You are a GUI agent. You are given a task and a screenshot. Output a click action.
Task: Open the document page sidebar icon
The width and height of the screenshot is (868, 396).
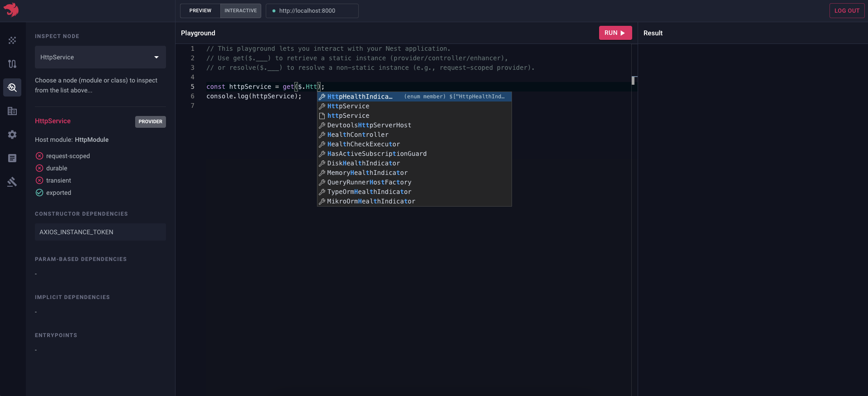tap(12, 158)
